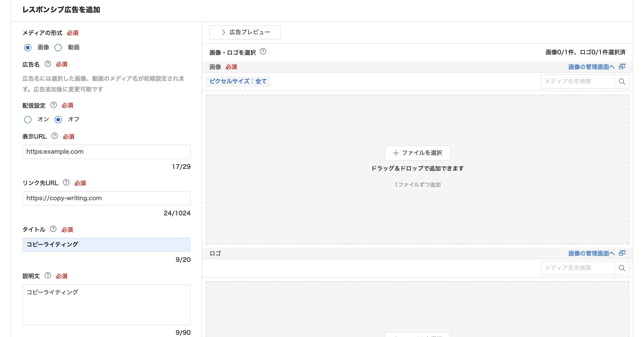644x337 pixels.
Task: Set 配信設定 to オン
Action: [x=28, y=119]
